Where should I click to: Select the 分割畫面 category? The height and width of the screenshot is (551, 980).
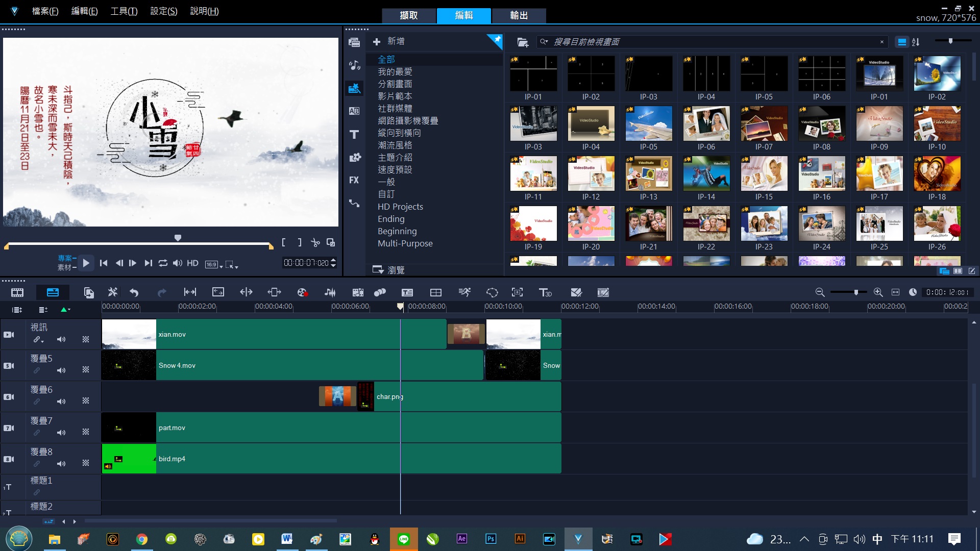(395, 84)
